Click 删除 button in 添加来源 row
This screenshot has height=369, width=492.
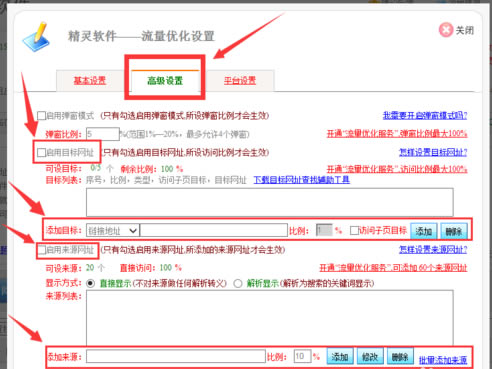click(x=400, y=357)
